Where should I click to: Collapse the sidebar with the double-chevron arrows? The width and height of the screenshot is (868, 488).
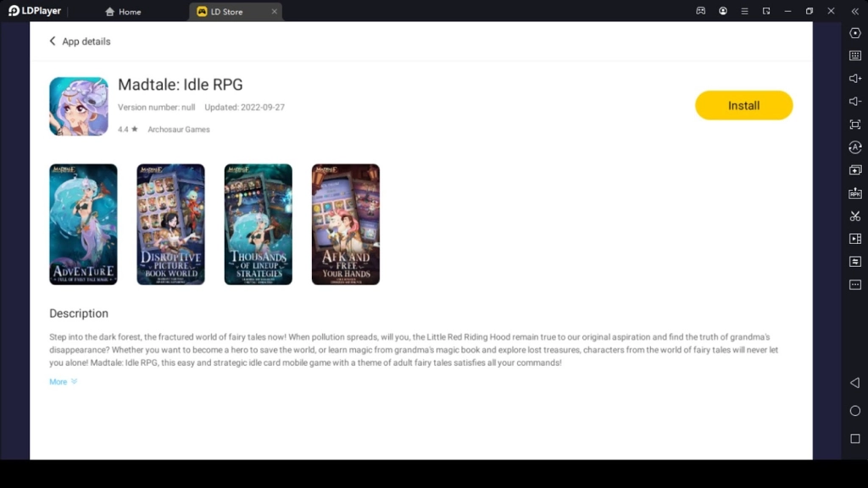click(x=854, y=11)
